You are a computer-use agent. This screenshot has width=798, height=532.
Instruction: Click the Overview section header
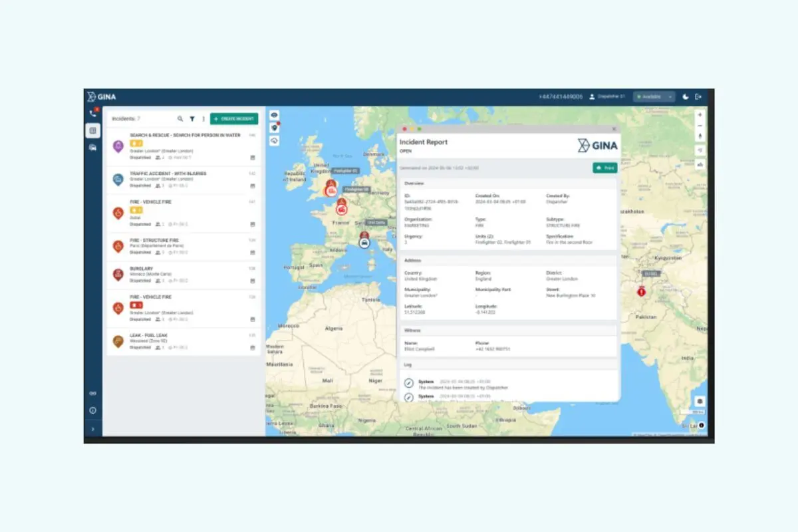(x=509, y=183)
